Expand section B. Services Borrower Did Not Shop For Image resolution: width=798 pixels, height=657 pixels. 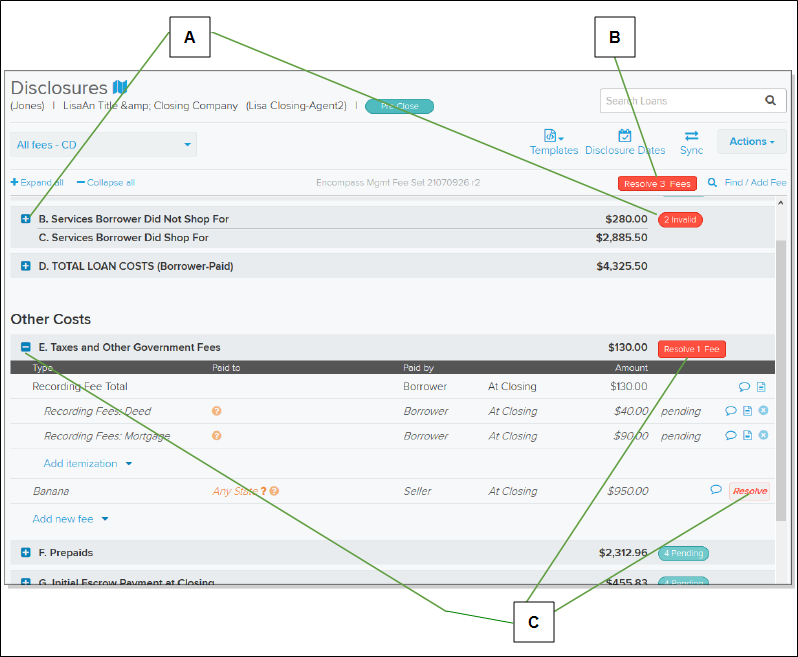click(25, 219)
